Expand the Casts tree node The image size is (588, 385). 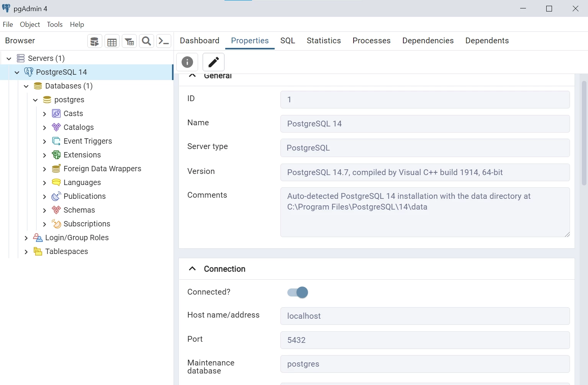(x=44, y=114)
